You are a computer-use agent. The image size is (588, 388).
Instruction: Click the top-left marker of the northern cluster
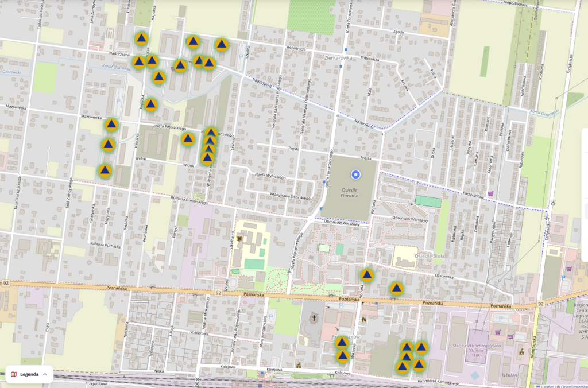click(141, 39)
